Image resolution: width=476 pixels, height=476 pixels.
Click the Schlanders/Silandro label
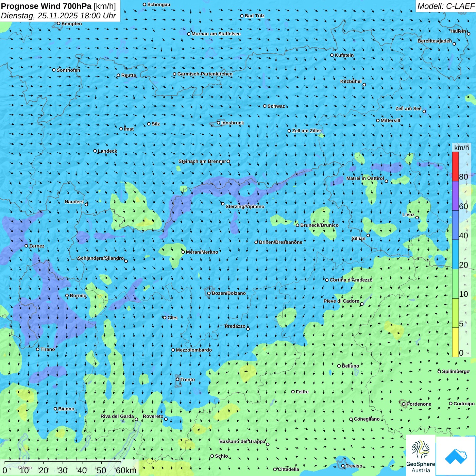coord(101,258)
